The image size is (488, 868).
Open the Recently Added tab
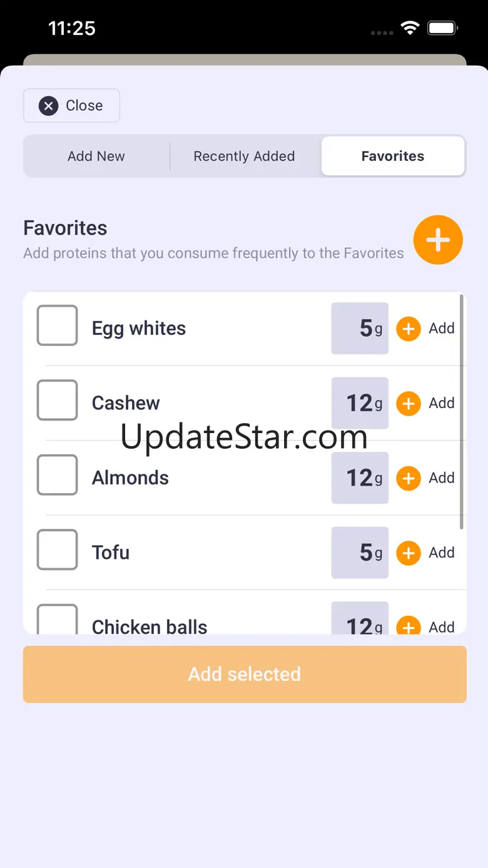click(x=244, y=156)
